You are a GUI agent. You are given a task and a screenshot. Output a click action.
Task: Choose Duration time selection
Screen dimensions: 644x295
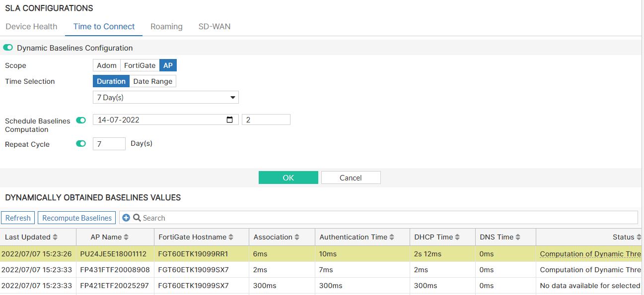[x=111, y=81]
